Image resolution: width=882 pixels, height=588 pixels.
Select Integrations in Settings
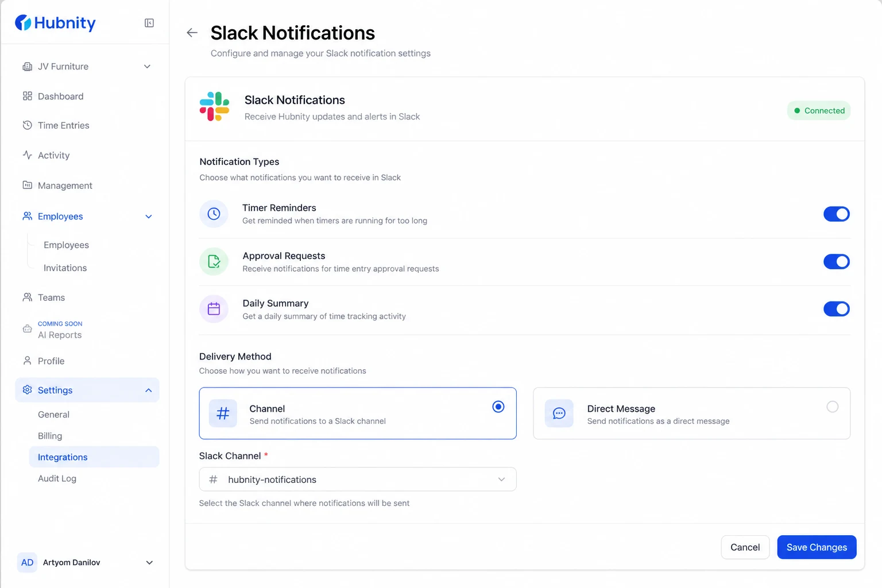(94, 457)
